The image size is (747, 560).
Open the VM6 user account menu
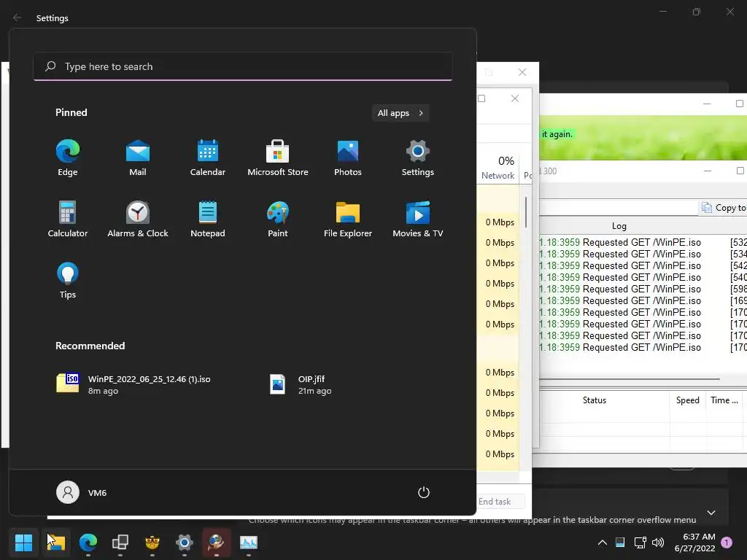click(82, 492)
